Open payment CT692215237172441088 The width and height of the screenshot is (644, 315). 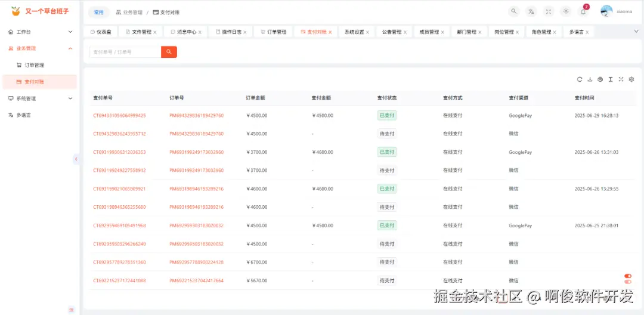[119, 280]
